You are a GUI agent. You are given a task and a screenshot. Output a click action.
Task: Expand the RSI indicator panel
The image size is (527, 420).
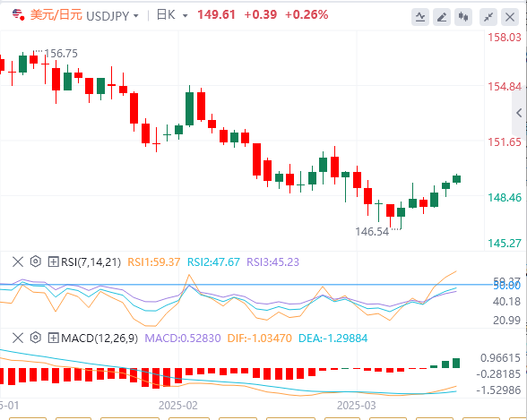53,261
